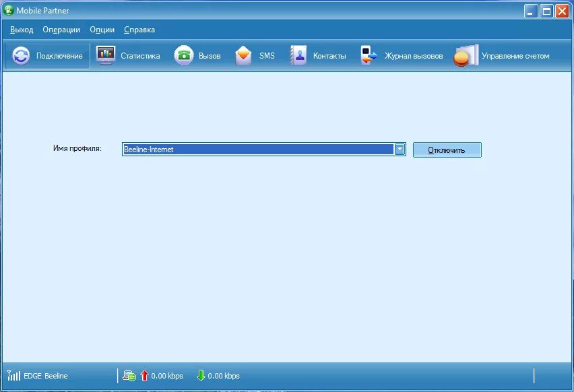Open the Выход menu
The height and width of the screenshot is (392, 574).
[x=22, y=30]
